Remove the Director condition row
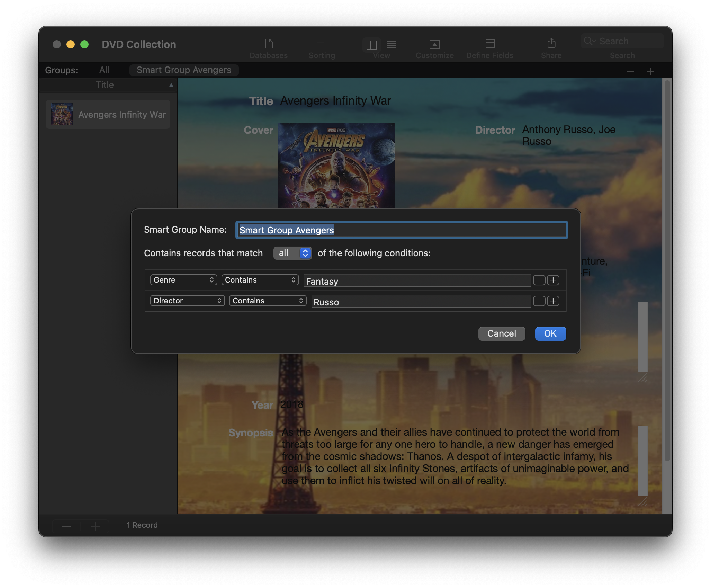The width and height of the screenshot is (711, 588). (x=539, y=301)
